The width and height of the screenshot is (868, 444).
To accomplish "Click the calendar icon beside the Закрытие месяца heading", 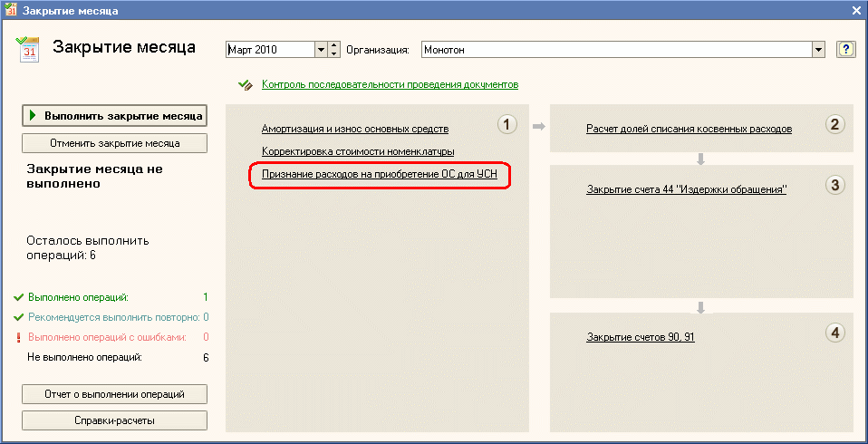I will coord(29,49).
